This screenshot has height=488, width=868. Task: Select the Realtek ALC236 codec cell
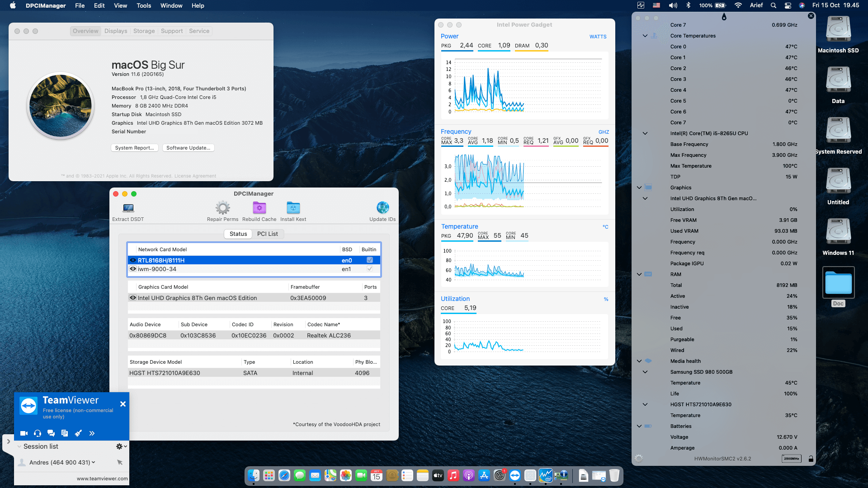tap(329, 335)
